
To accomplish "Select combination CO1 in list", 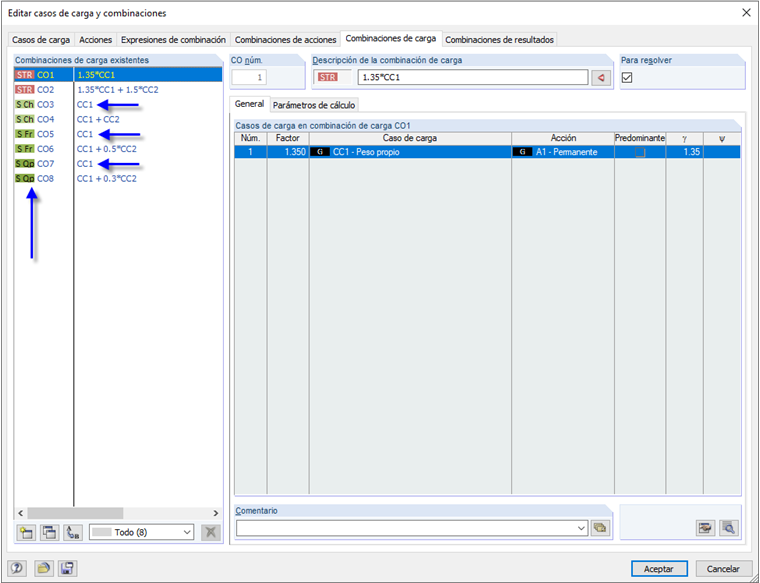I will coord(118,75).
